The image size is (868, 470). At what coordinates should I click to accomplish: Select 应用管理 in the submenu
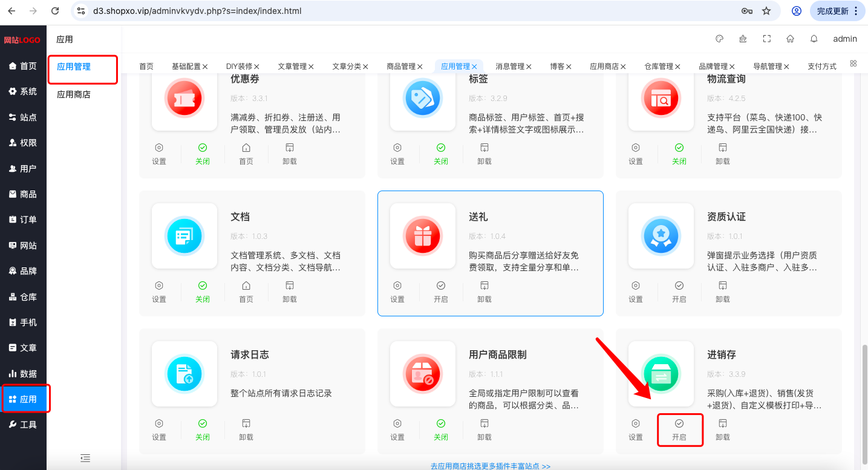tap(74, 67)
